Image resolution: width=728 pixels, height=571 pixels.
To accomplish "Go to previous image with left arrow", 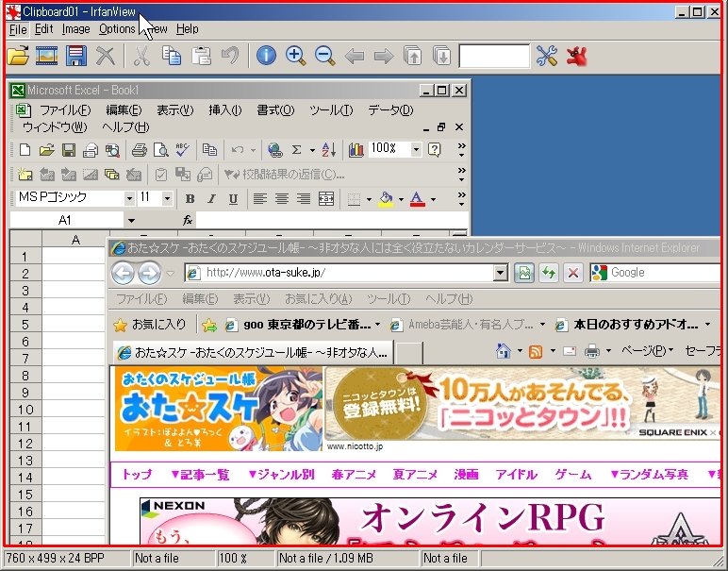I will coord(355,57).
